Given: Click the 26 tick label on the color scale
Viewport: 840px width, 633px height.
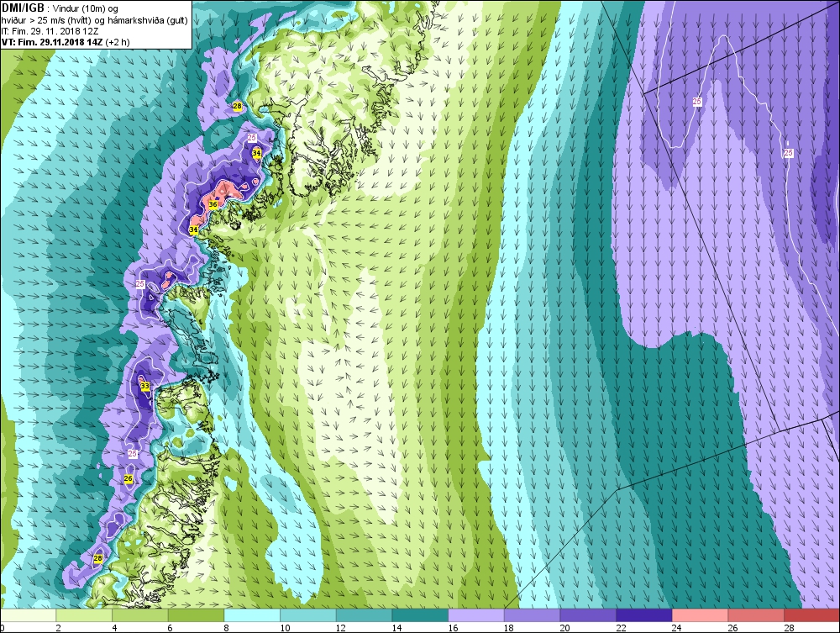Looking at the screenshot, I should point(732,628).
